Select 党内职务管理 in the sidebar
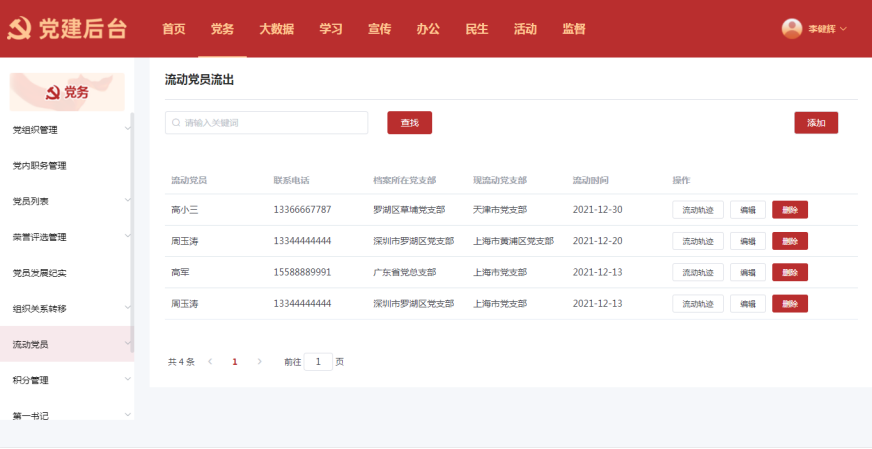This screenshot has height=449, width=872. [x=40, y=165]
